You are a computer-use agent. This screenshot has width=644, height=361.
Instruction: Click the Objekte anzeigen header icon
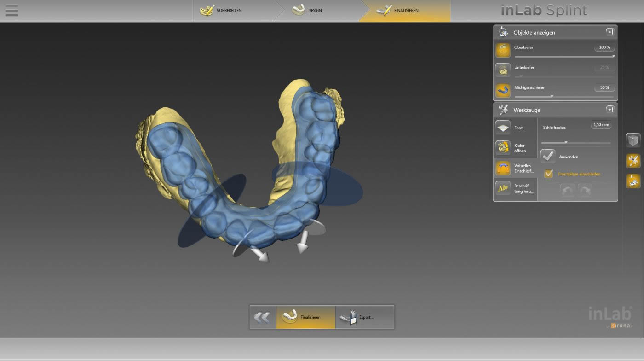tap(503, 32)
